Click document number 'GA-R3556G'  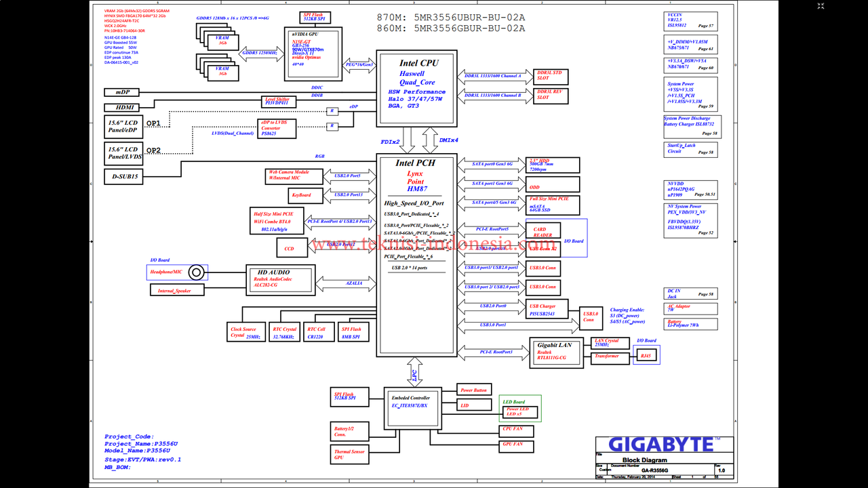click(x=654, y=470)
